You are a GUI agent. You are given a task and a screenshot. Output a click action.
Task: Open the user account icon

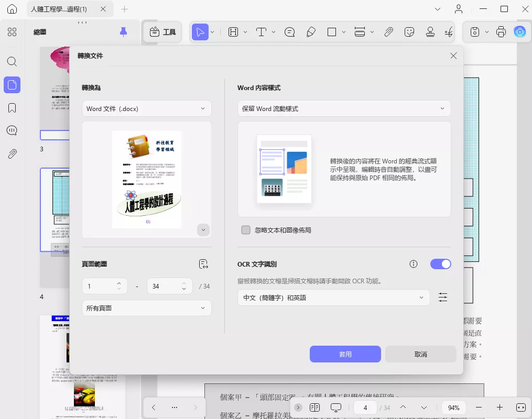(459, 9)
